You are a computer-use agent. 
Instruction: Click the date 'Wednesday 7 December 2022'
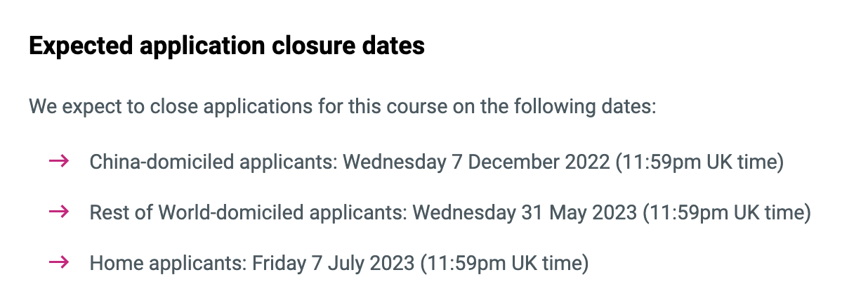click(476, 162)
